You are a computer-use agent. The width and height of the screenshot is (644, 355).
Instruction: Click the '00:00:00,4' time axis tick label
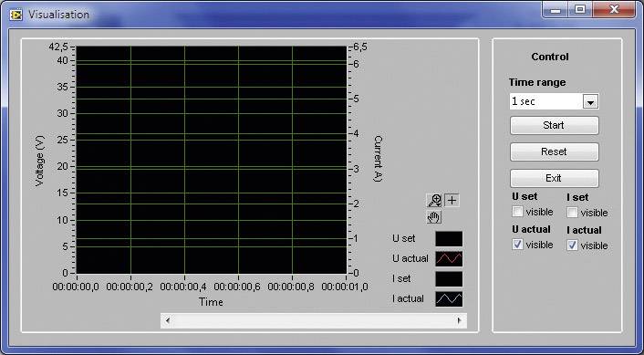pyautogui.click(x=183, y=287)
